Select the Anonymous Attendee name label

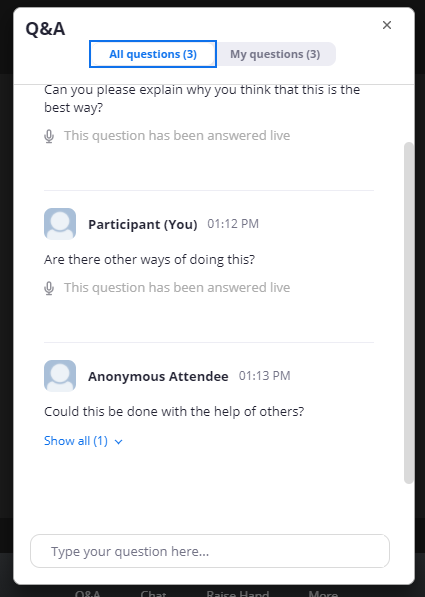[x=158, y=376]
